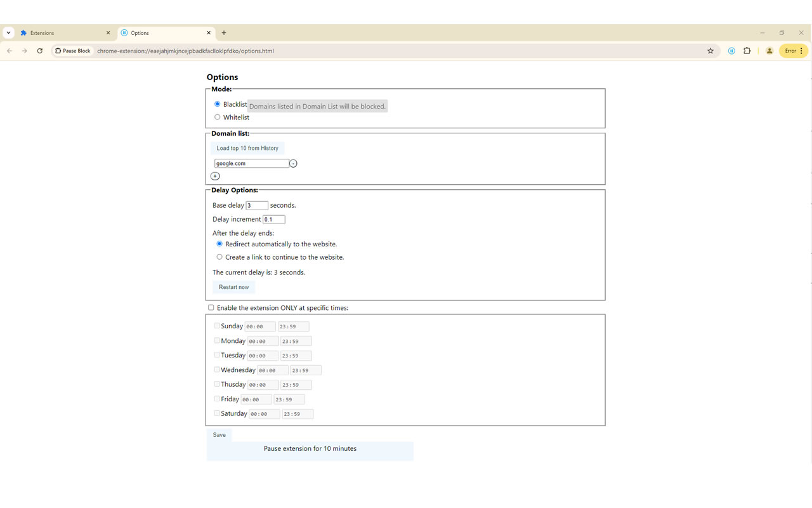Viewport: 812px width, 508px height.
Task: Click the Pause Block site info chip
Action: coord(72,51)
